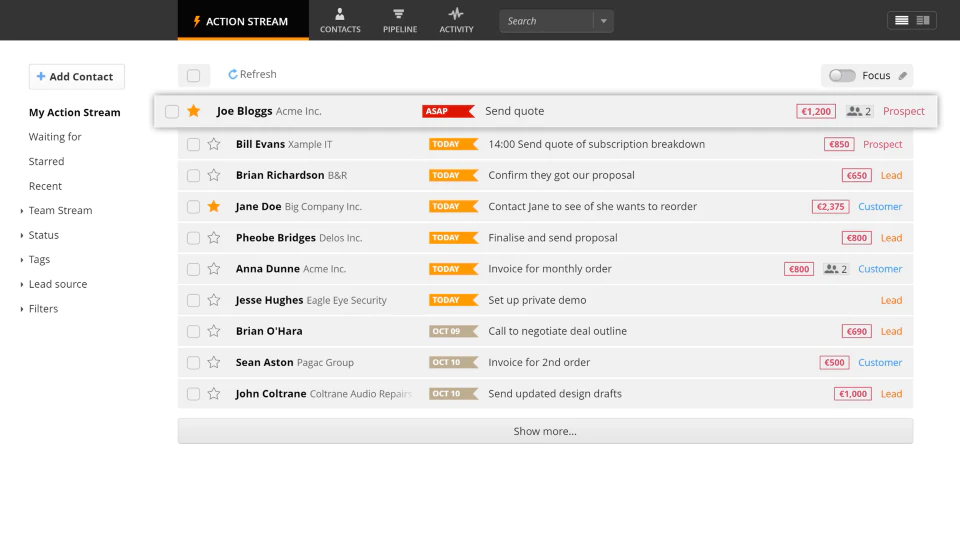Click Show more at list bottom
The image size is (960, 540).
click(545, 431)
